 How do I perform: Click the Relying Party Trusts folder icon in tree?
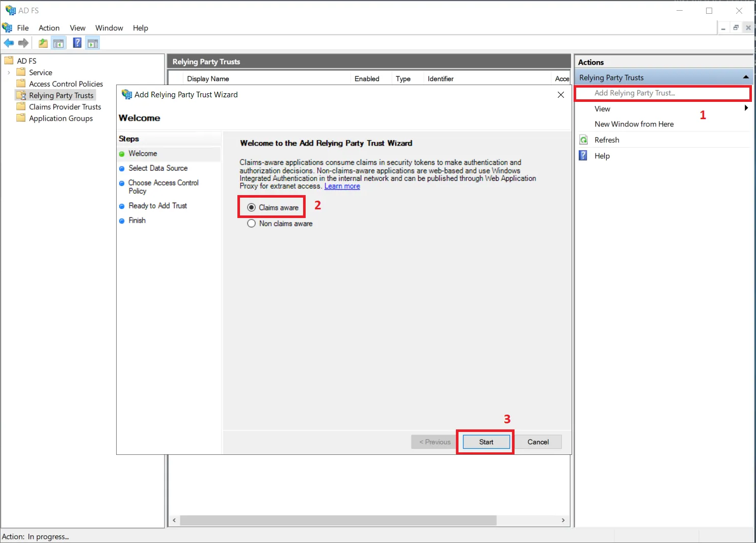pos(21,95)
